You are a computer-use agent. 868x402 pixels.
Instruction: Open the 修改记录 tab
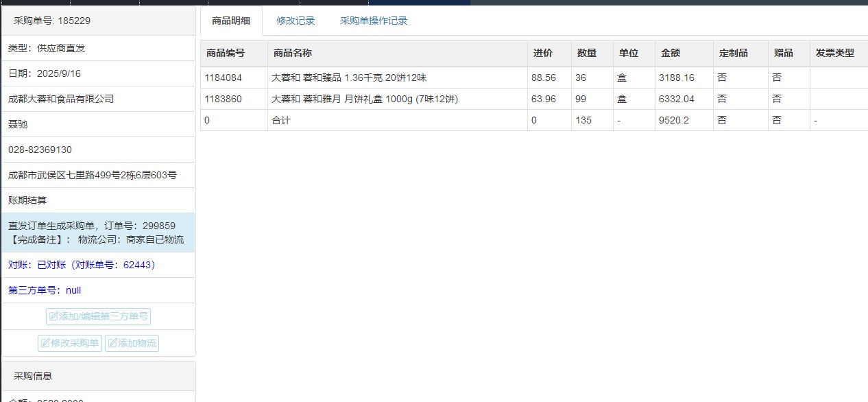[x=296, y=21]
